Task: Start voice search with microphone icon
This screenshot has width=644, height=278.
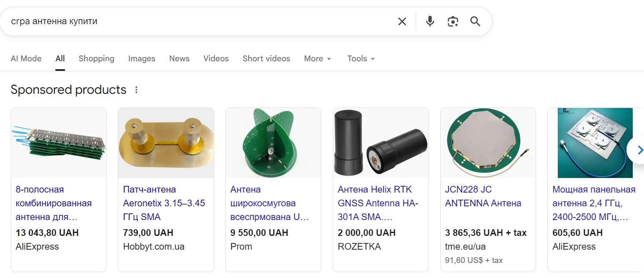Action: pyautogui.click(x=430, y=22)
